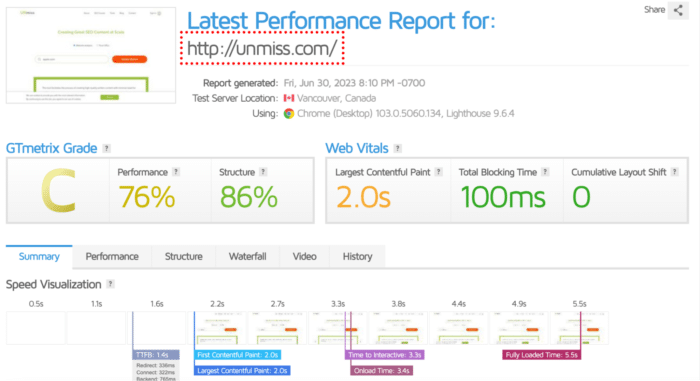Open the Waterfall tab
The image size is (700, 381).
coord(247,256)
